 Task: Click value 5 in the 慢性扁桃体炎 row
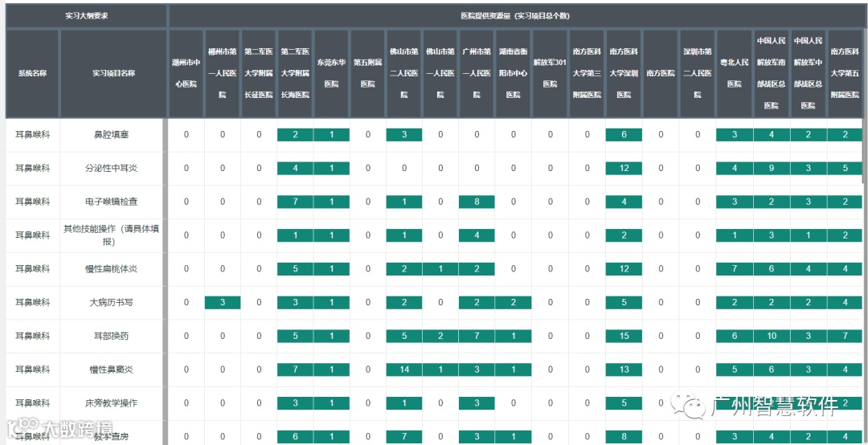tap(295, 269)
